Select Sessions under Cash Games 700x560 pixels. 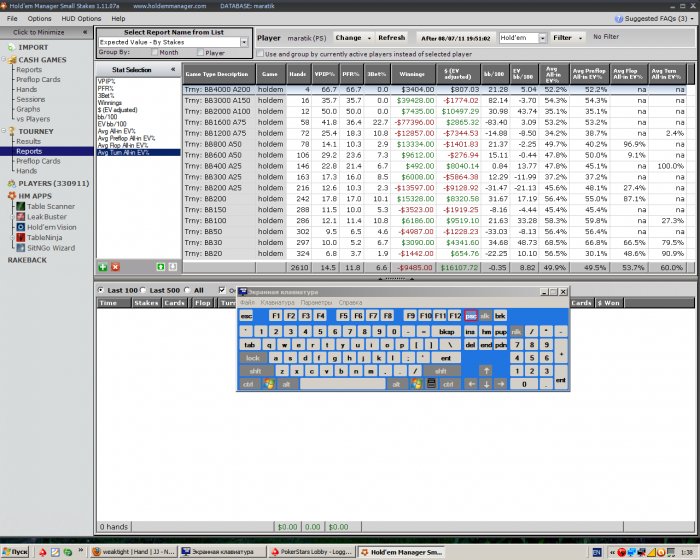click(x=30, y=100)
